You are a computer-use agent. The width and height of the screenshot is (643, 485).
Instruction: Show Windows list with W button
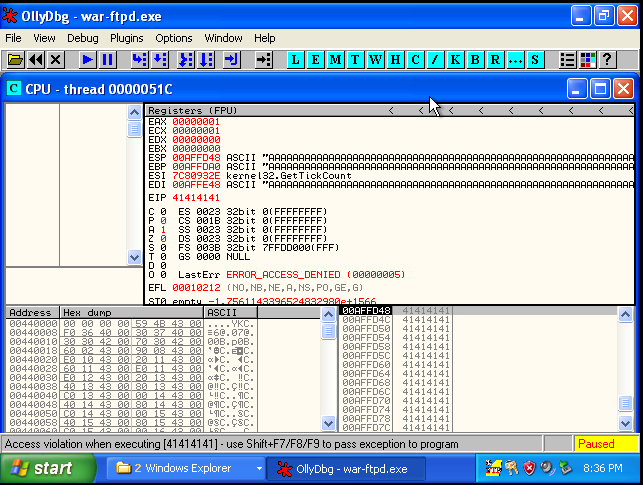click(375, 60)
